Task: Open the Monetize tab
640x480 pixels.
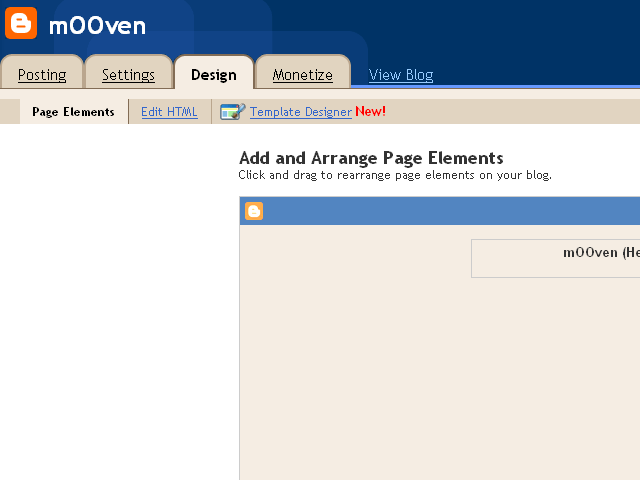Action: coord(302,75)
